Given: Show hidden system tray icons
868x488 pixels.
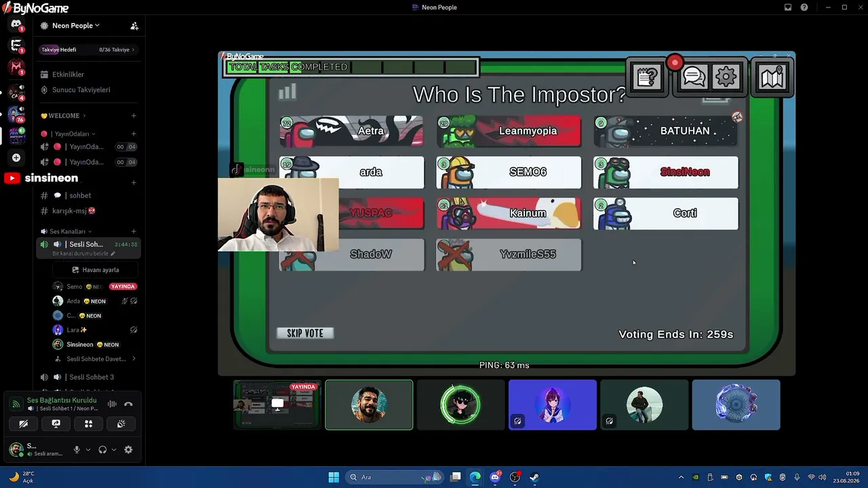Looking at the screenshot, I should (x=681, y=477).
